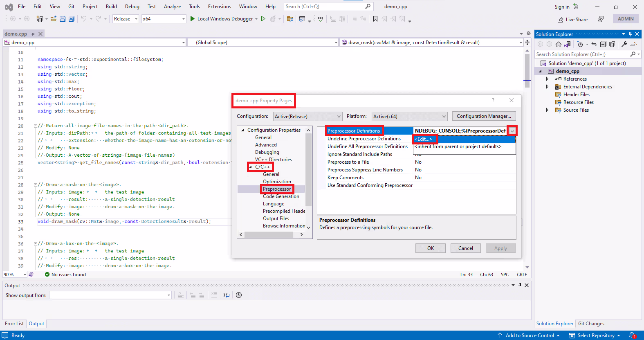Toggle Word Wrap icon in Output panel
The image size is (644, 340).
(x=227, y=295)
